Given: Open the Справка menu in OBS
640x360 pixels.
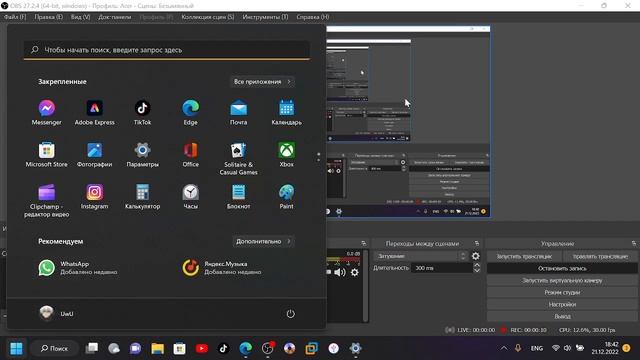Looking at the screenshot, I should click(x=313, y=17).
